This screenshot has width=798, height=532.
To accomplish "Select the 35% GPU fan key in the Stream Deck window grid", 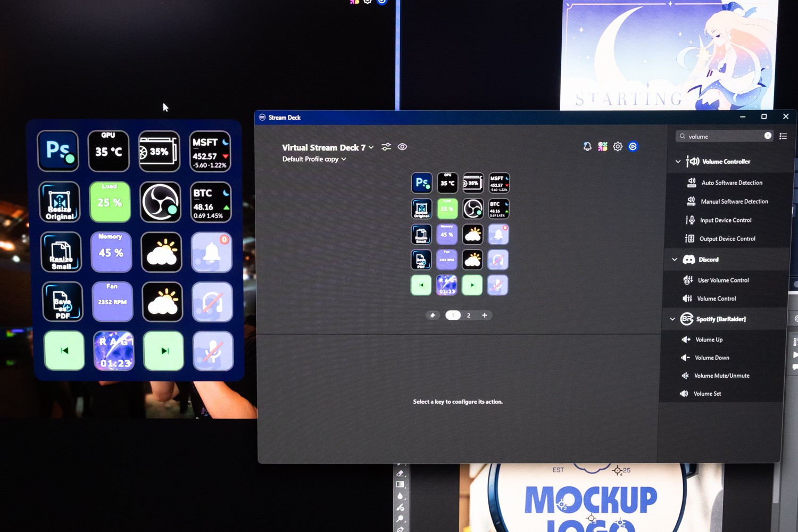I will tap(473, 183).
